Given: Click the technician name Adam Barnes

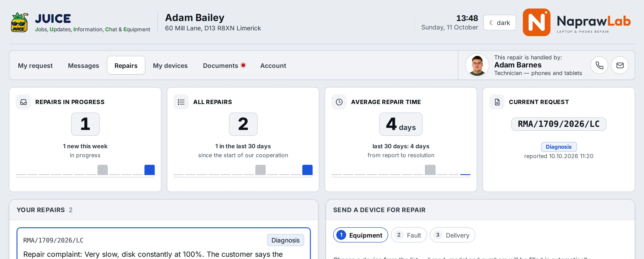Looking at the screenshot, I should click(518, 65).
